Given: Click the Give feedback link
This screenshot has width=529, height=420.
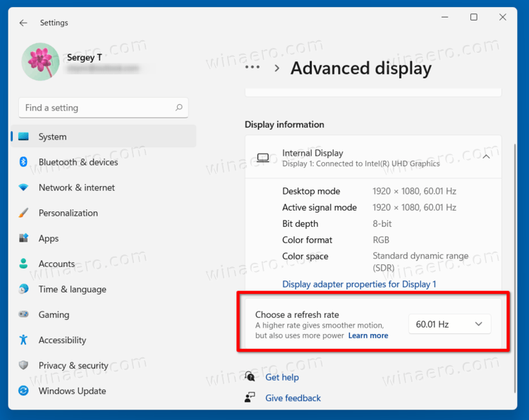Looking at the screenshot, I should (293, 398).
